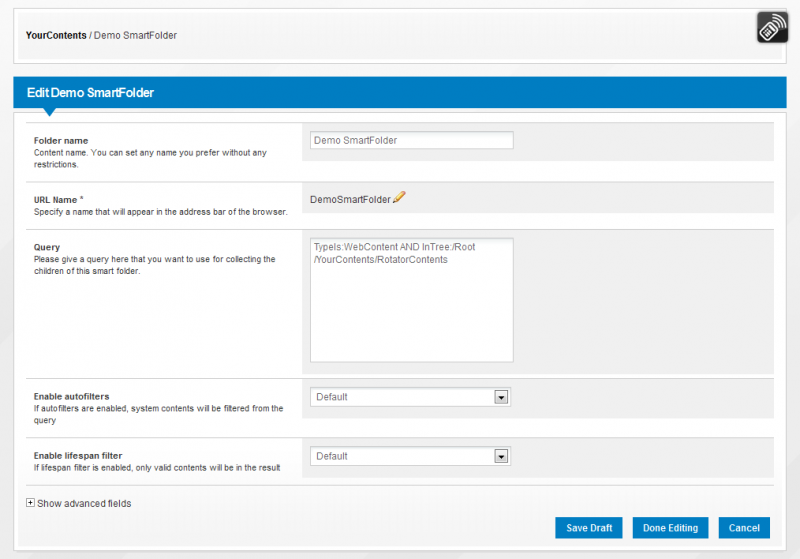Click the URL Name label

coord(58,200)
